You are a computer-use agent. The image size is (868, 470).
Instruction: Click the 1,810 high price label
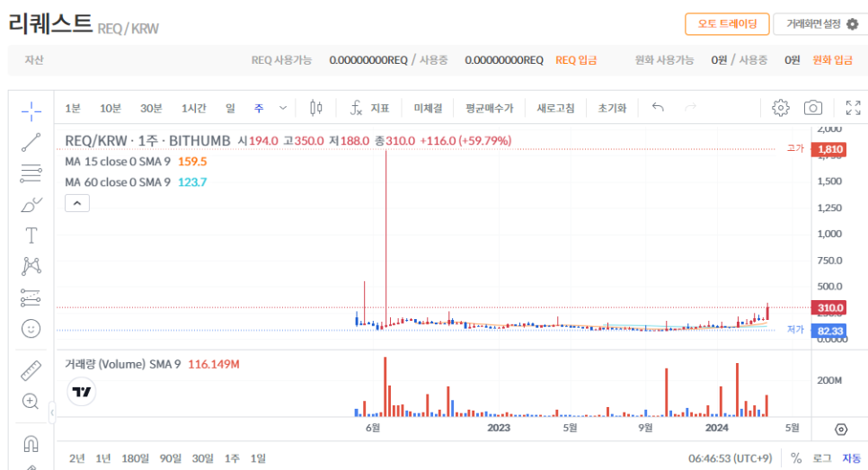coord(828,149)
